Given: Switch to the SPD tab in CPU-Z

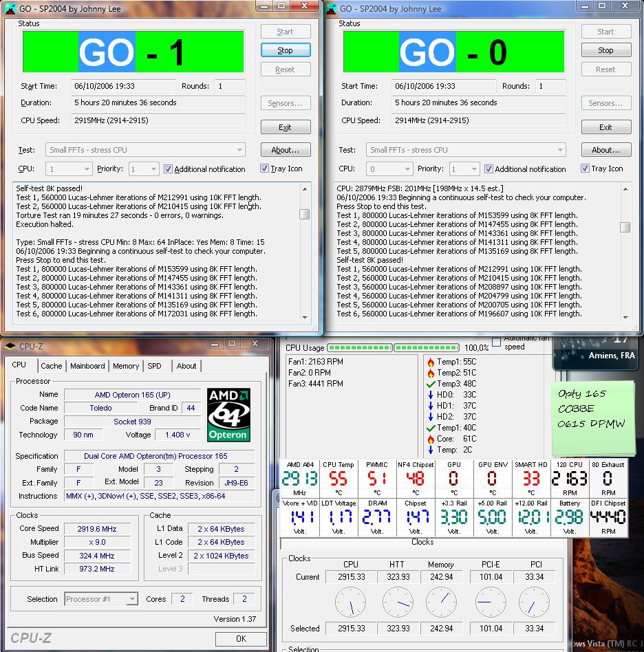Looking at the screenshot, I should (154, 366).
